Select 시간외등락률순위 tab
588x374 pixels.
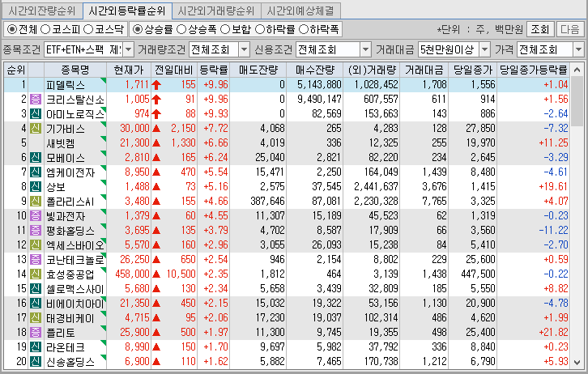click(127, 11)
